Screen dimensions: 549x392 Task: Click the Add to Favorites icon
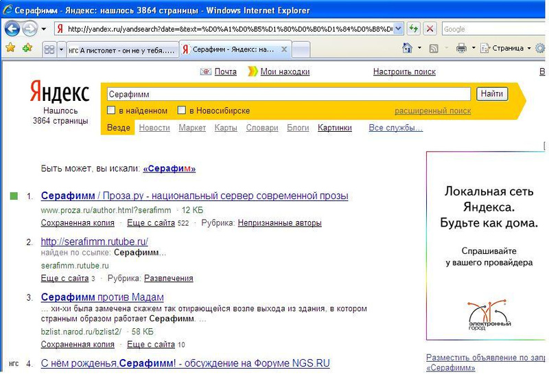[x=27, y=48]
